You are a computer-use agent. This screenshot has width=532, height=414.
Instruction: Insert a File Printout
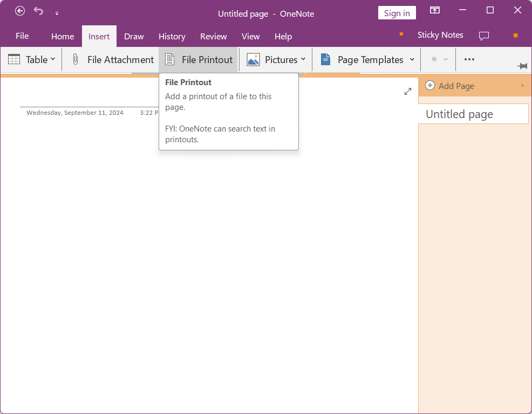coord(199,60)
